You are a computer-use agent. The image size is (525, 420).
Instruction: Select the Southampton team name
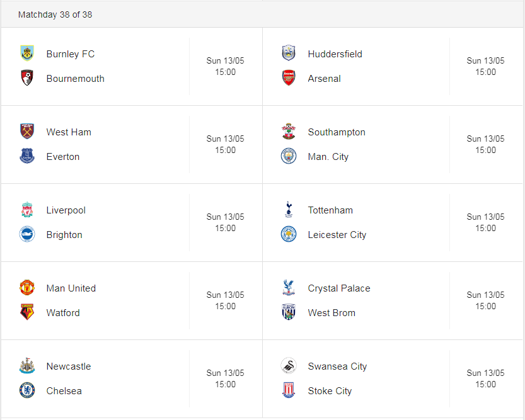[x=337, y=132]
